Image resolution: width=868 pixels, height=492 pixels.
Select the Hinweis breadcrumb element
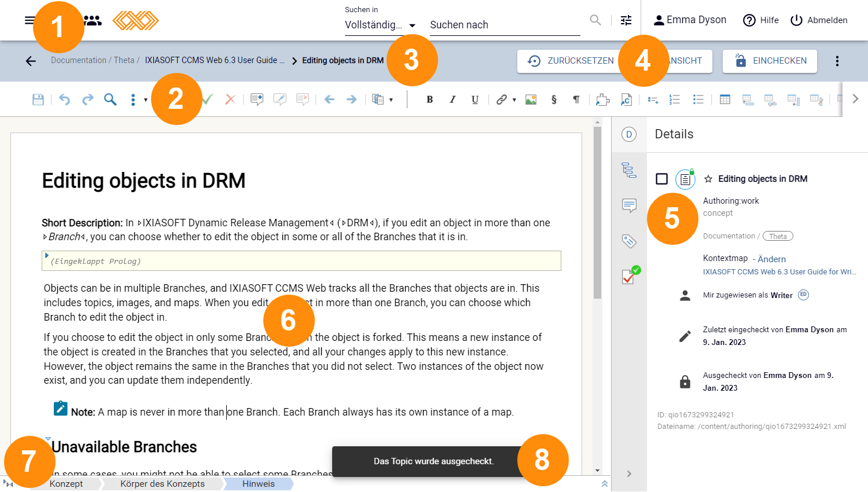258,484
